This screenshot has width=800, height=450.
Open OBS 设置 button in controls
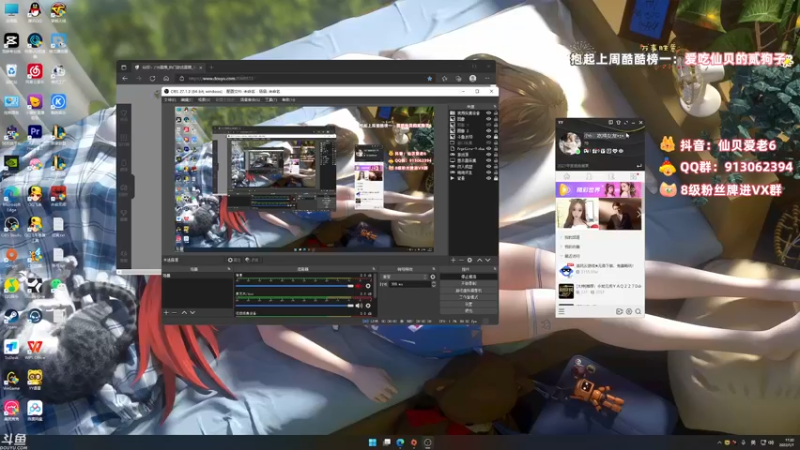468,304
